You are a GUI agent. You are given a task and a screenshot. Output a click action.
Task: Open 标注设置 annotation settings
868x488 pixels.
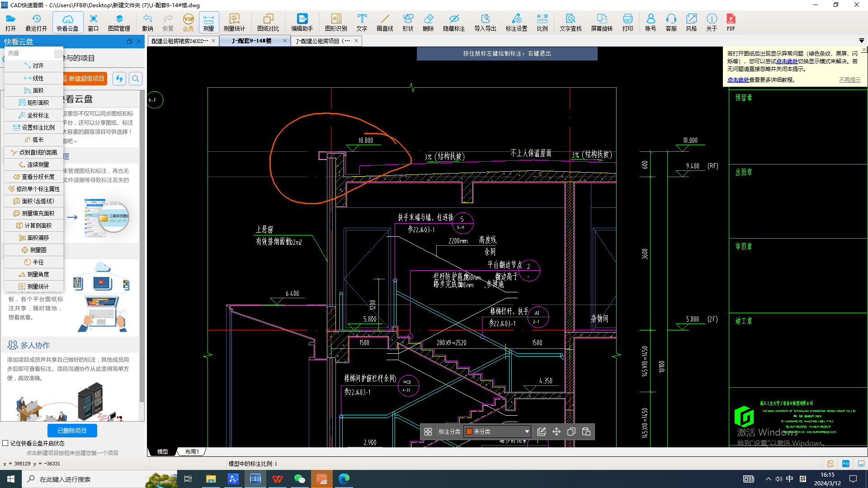pos(516,22)
